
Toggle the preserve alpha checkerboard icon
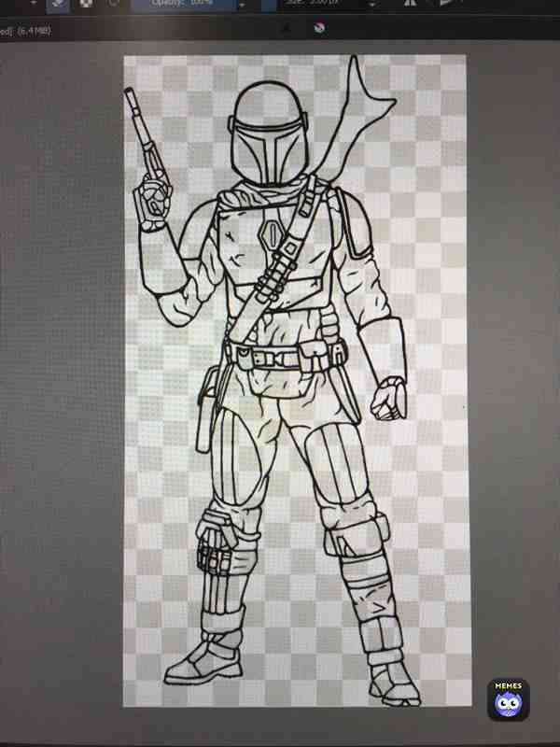[x=86, y=5]
